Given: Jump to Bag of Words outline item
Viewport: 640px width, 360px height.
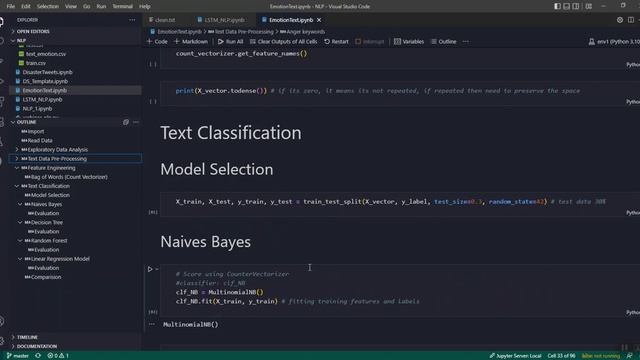Looking at the screenshot, I should point(69,177).
